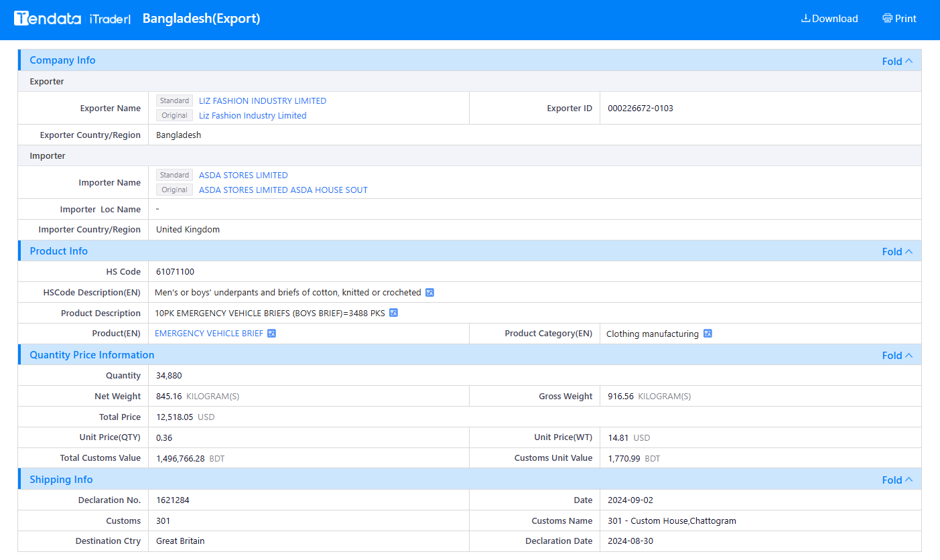The width and height of the screenshot is (940, 560).
Task: Click Total Customs Value 1,496,766.28
Action: tap(180, 459)
